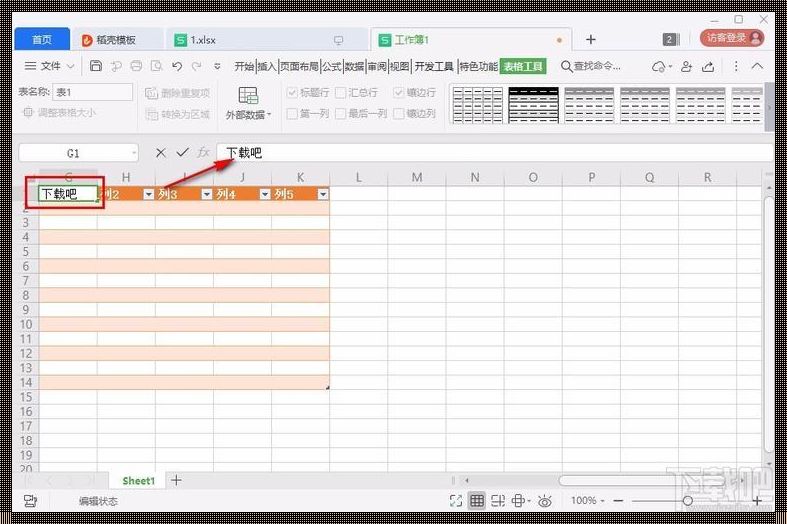Open filter dropdown for 列3 column
The width and height of the screenshot is (787, 524).
point(207,194)
